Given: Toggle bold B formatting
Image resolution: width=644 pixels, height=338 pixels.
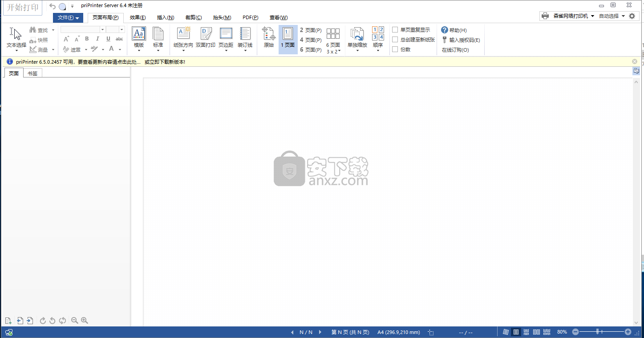Looking at the screenshot, I should tap(87, 39).
